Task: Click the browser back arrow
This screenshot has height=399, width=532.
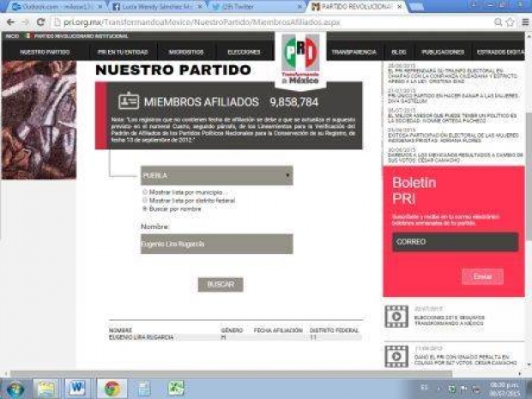Action: (10, 22)
